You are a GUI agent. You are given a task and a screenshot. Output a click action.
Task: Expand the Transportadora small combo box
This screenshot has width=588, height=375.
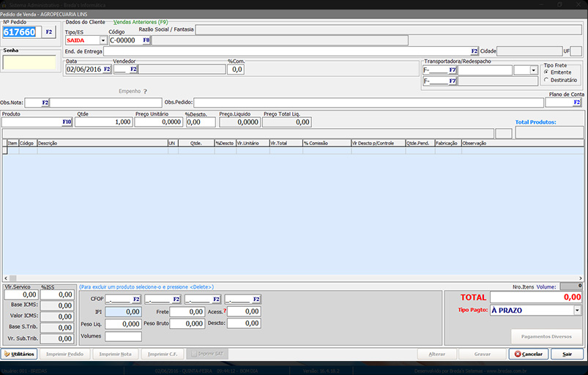(x=533, y=70)
